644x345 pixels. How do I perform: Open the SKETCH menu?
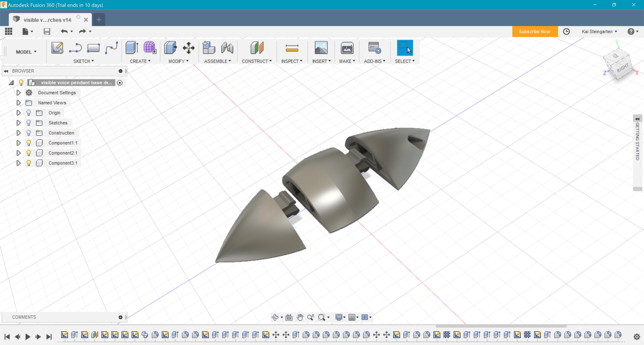pos(84,61)
